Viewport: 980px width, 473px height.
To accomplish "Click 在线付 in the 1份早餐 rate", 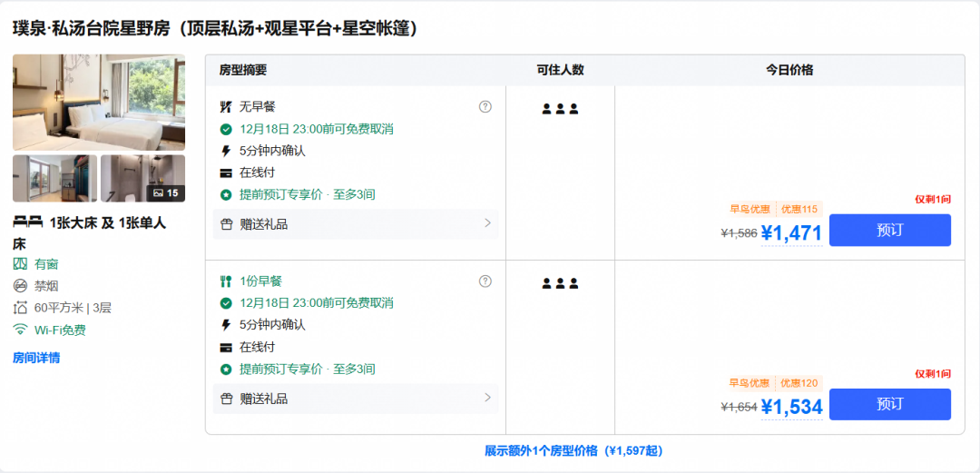I will (x=257, y=347).
